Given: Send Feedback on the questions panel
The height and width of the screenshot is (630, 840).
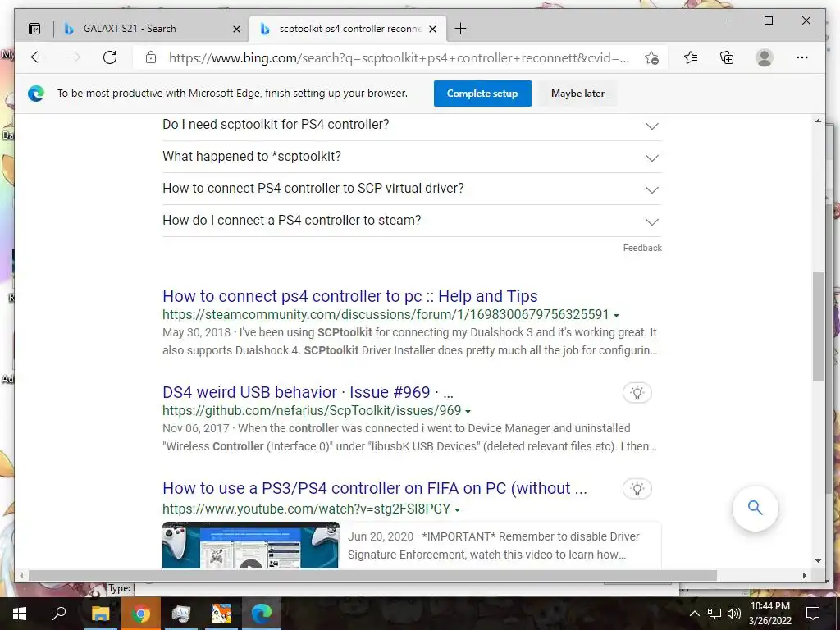Looking at the screenshot, I should pyautogui.click(x=642, y=248).
